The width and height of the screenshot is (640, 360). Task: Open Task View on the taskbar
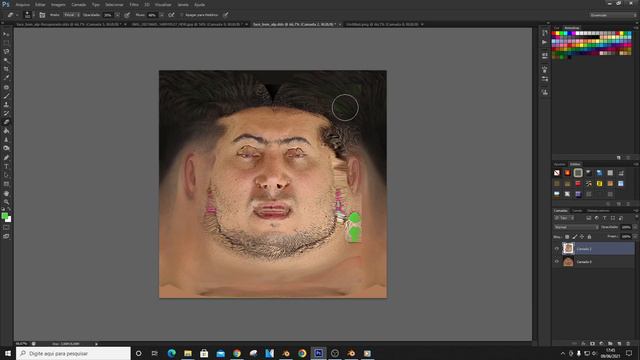coord(155,353)
